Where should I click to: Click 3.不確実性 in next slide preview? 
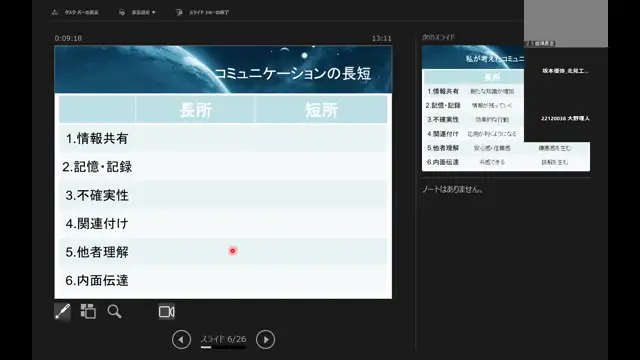[443, 120]
